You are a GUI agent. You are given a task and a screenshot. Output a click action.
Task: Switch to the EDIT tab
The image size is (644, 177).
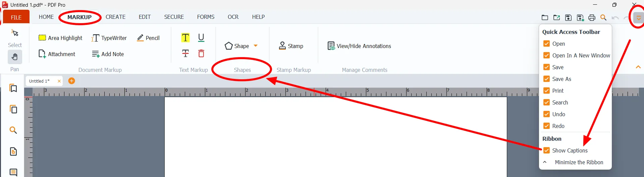click(x=145, y=17)
